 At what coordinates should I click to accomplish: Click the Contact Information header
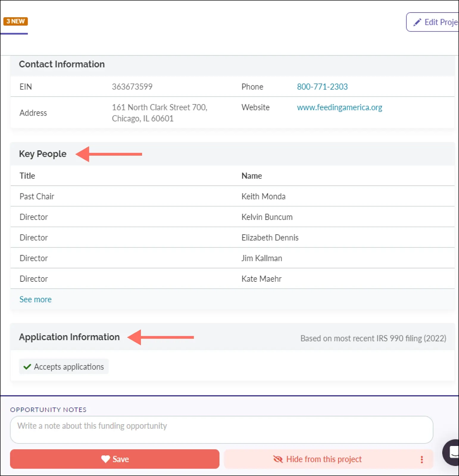(x=62, y=64)
